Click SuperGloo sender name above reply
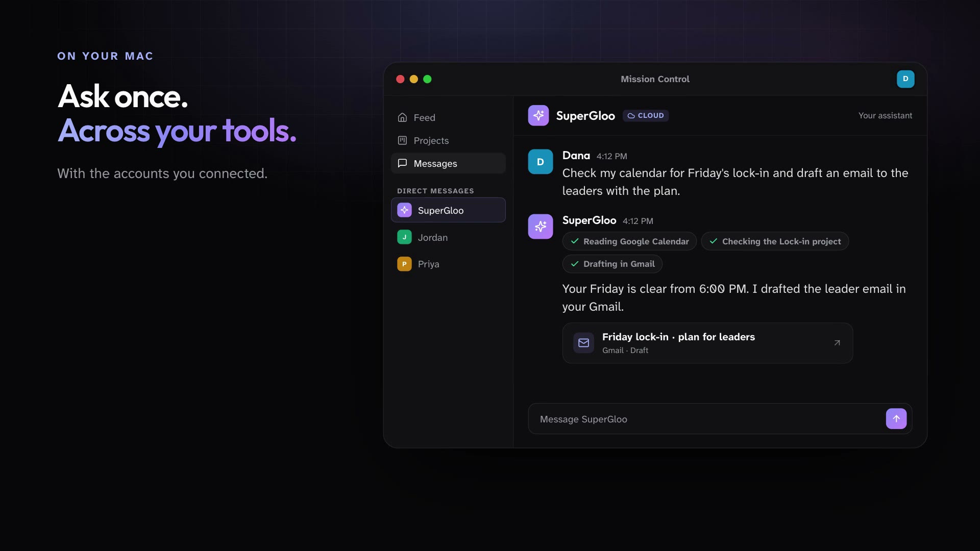The height and width of the screenshot is (551, 980). pos(589,220)
